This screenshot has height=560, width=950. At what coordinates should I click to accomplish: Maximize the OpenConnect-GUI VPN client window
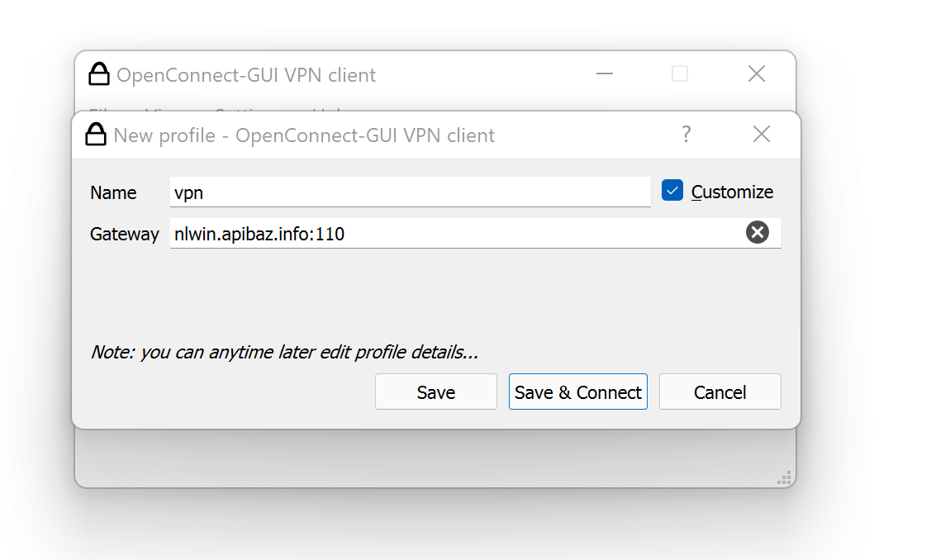click(680, 74)
